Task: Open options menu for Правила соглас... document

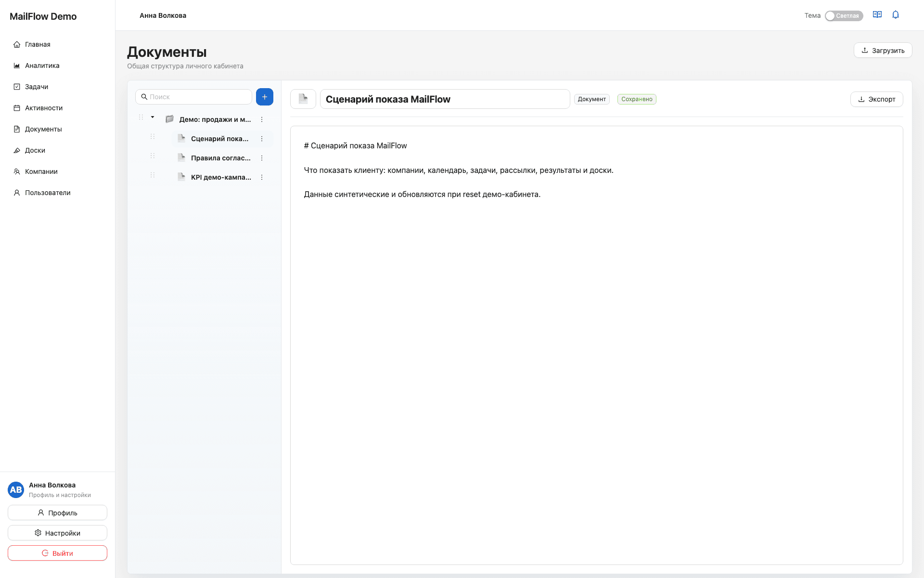Action: [x=262, y=158]
